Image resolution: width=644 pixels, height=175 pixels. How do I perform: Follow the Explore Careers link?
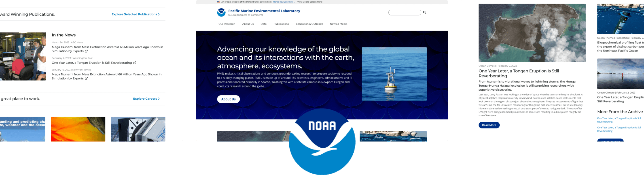tap(146, 99)
